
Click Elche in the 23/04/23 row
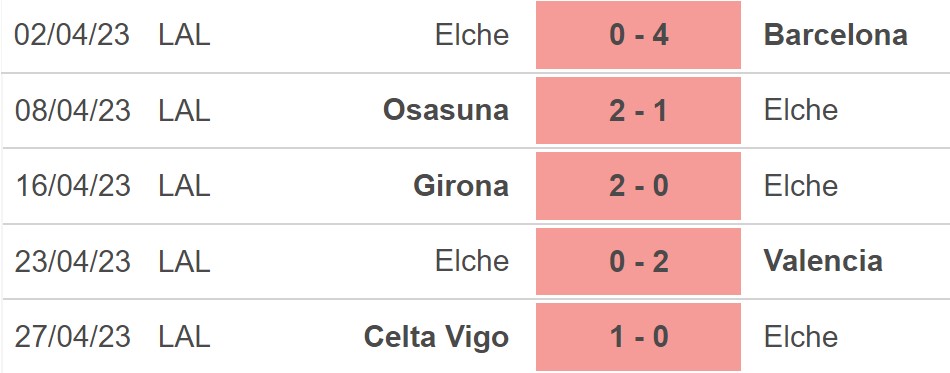coord(472,261)
